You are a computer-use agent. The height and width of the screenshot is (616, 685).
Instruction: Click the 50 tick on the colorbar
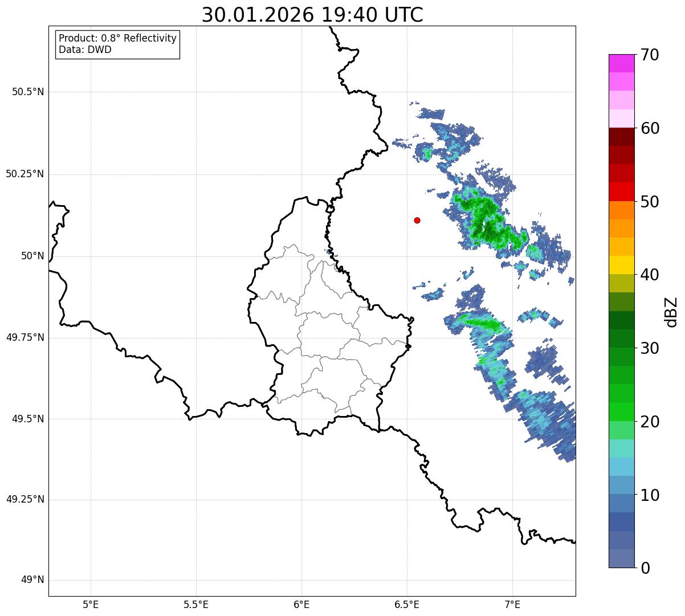tap(650, 202)
